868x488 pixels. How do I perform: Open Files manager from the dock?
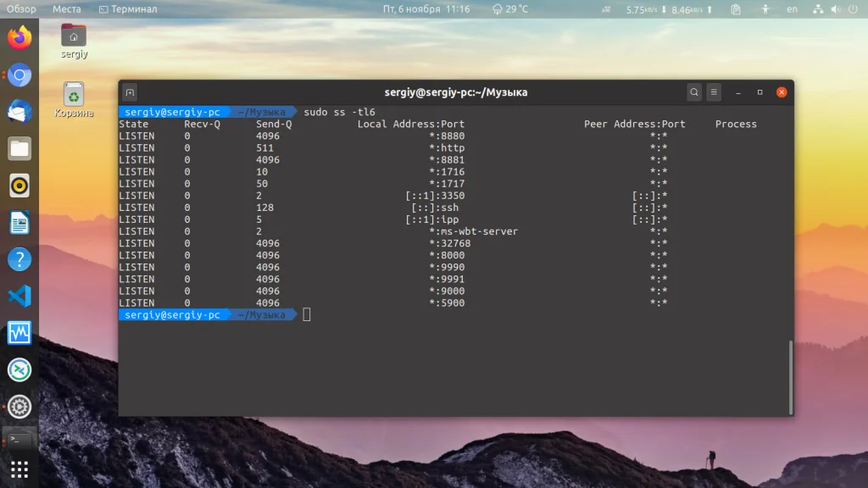[x=19, y=149]
